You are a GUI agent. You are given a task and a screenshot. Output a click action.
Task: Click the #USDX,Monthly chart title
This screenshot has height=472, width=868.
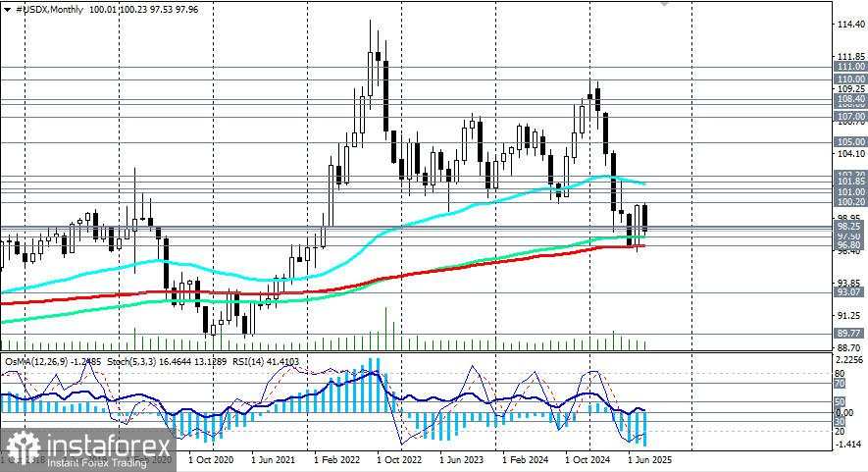[x=49, y=10]
